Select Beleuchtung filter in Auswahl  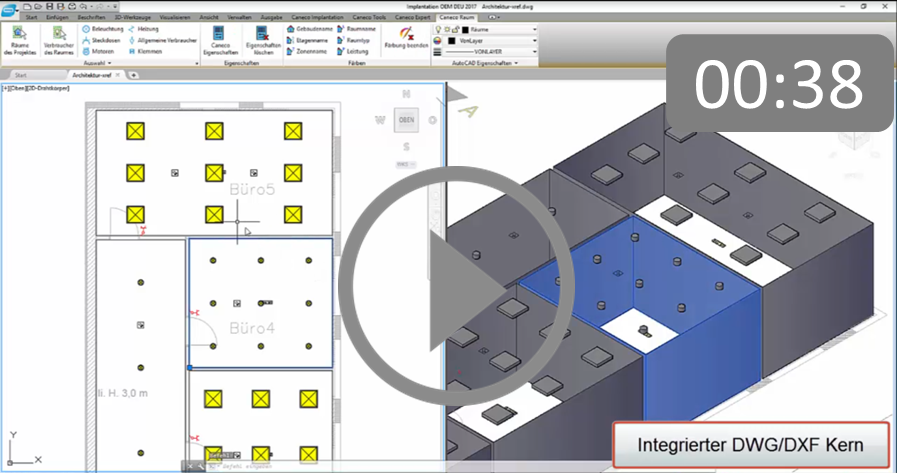(x=103, y=29)
